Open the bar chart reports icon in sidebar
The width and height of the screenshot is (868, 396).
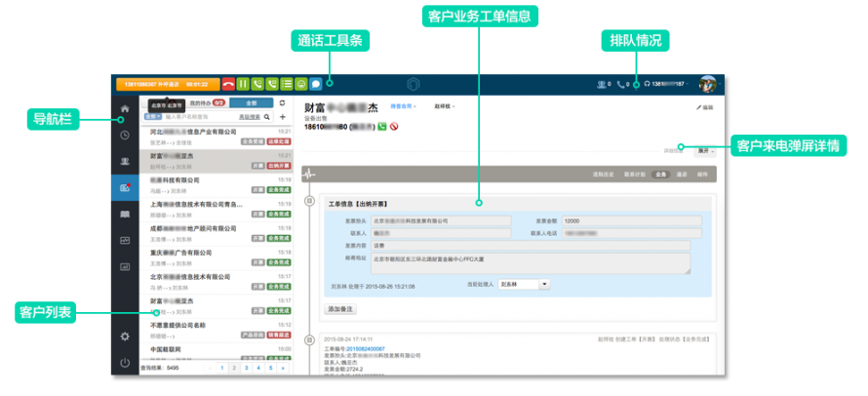[125, 267]
